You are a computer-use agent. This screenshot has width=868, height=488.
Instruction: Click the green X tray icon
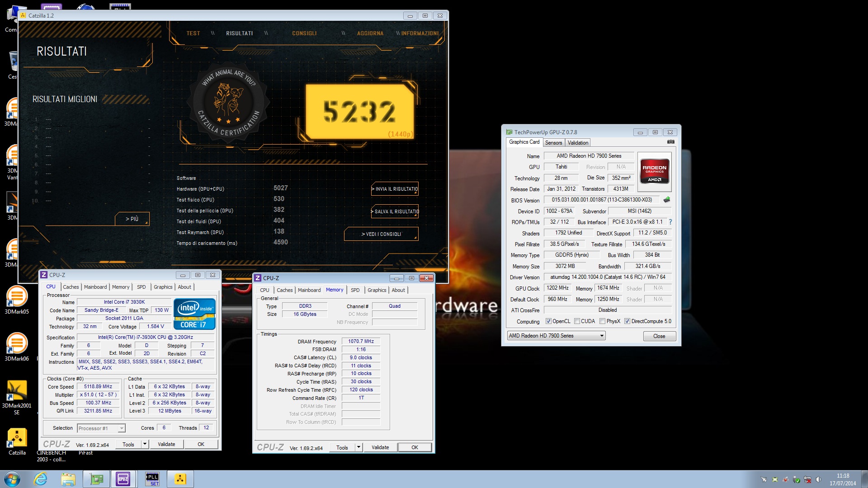tap(775, 479)
